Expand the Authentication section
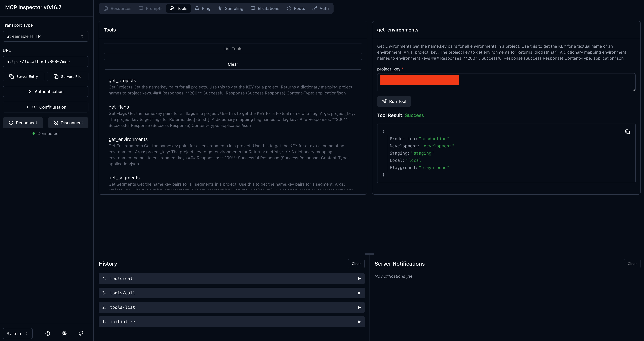The height and width of the screenshot is (341, 644). click(x=46, y=91)
